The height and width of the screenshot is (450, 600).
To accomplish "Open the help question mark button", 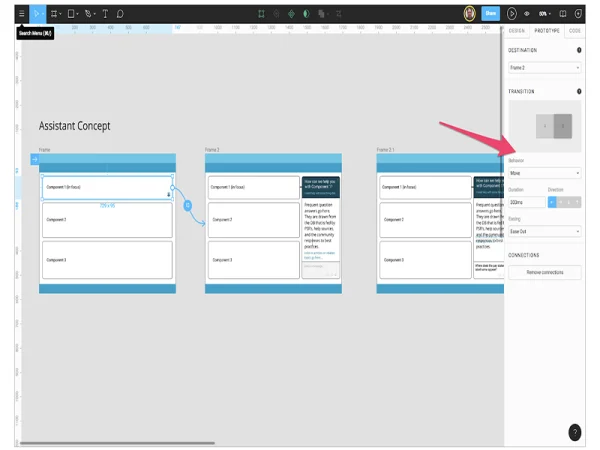I will [x=574, y=432].
